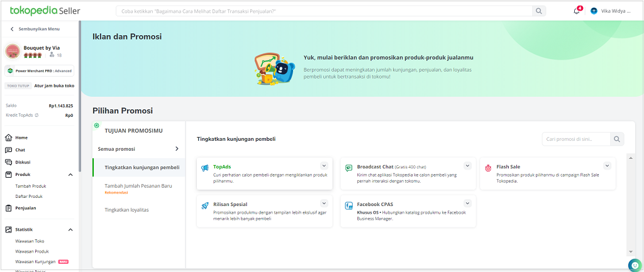Click the Penjualan clipboard icon

click(x=8, y=208)
